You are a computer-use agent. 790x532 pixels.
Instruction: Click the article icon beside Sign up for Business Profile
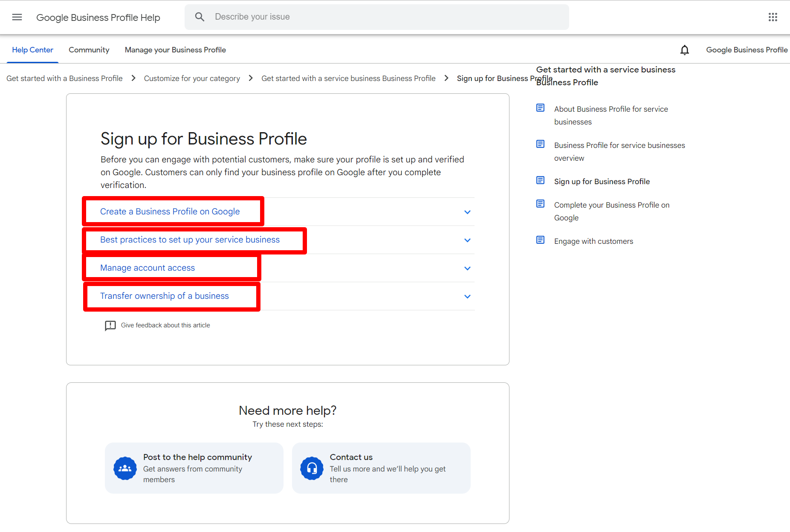(x=540, y=180)
